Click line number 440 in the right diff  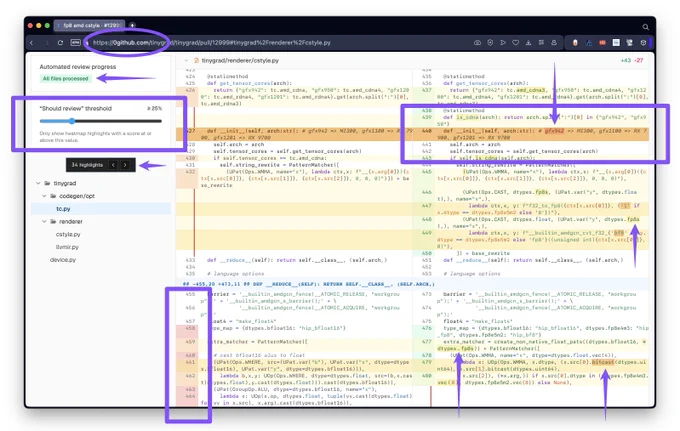click(x=426, y=131)
